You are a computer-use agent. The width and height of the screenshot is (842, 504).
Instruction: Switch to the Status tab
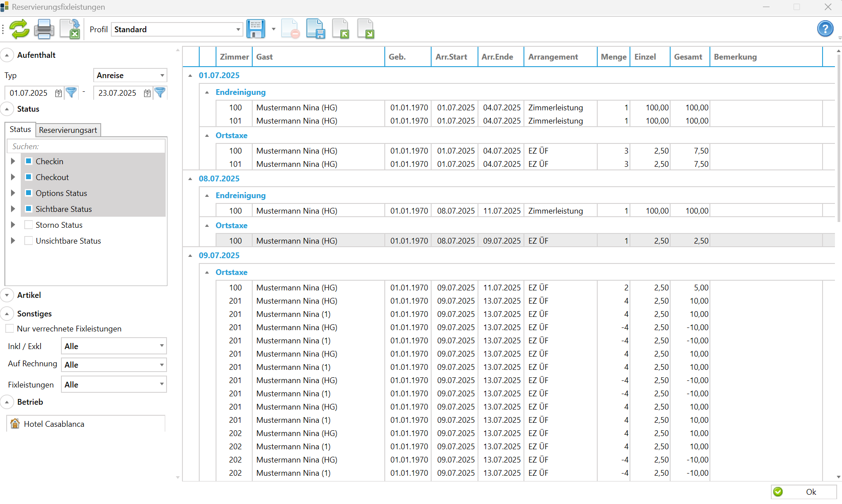20,129
